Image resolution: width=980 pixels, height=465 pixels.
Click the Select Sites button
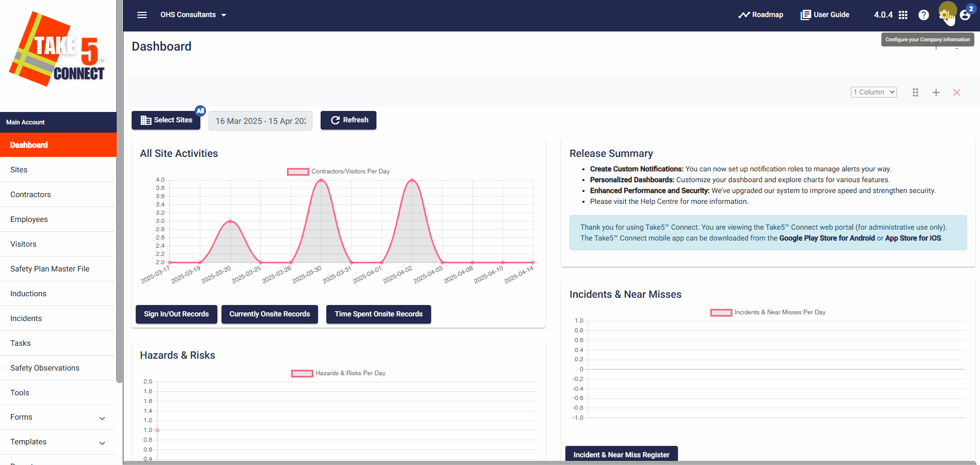point(166,120)
